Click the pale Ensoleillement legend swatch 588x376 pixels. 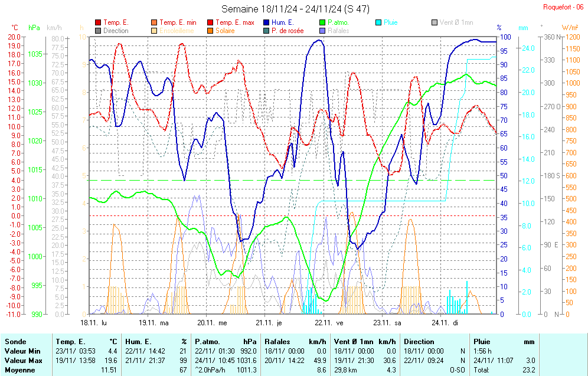(x=154, y=31)
